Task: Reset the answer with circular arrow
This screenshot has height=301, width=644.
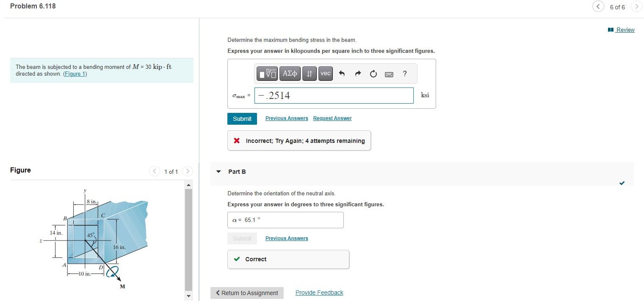Action: click(x=373, y=74)
